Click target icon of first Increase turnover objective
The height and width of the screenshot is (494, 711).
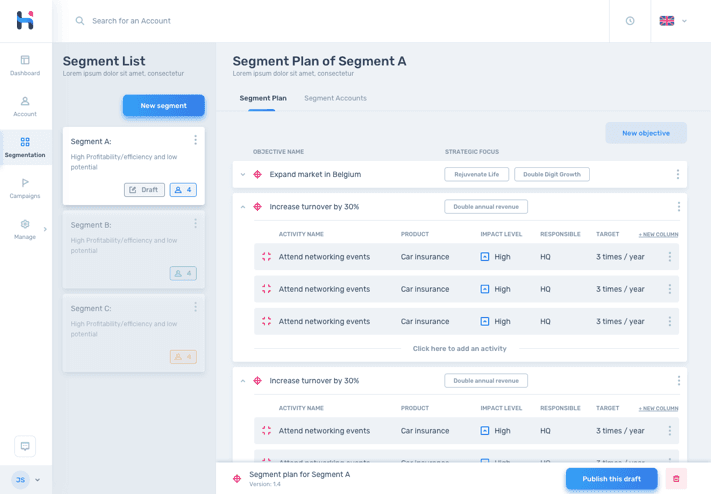click(258, 207)
